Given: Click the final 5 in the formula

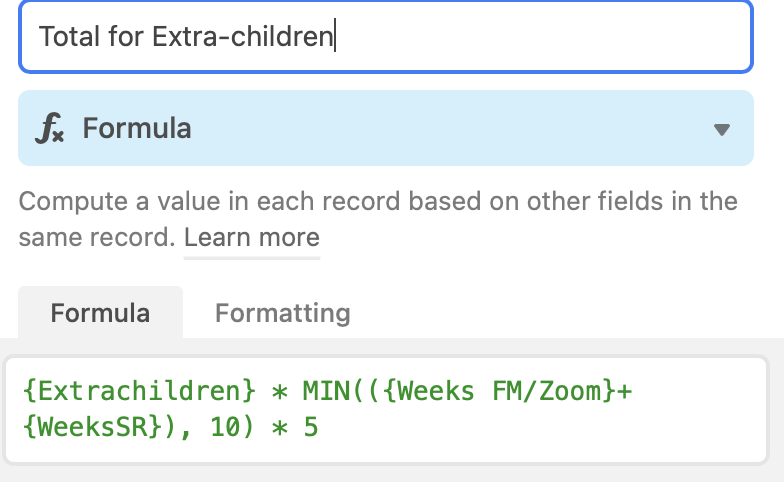Looking at the screenshot, I should click(311, 427).
